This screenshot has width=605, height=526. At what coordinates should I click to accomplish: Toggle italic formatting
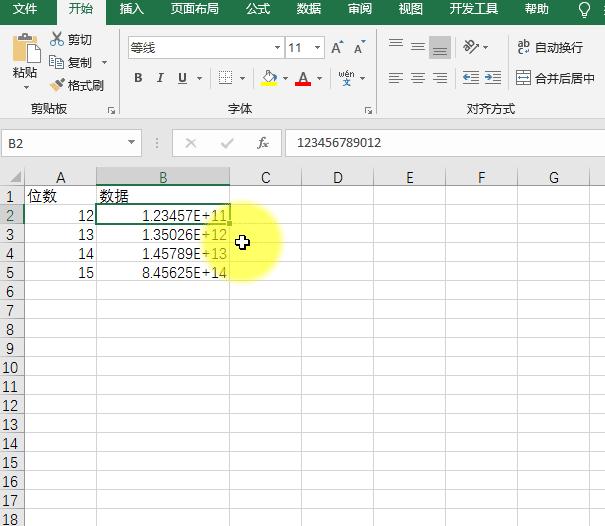[x=160, y=78]
